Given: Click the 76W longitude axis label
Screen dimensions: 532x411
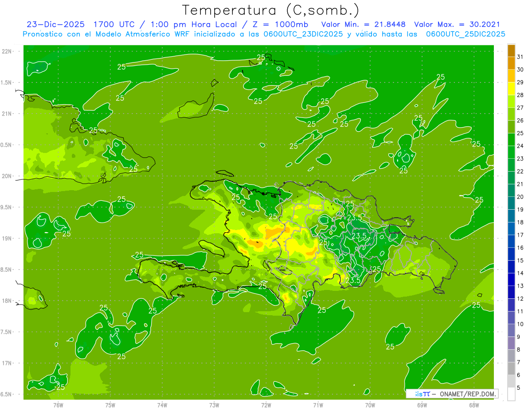Looking at the screenshot, I should coord(58,405).
